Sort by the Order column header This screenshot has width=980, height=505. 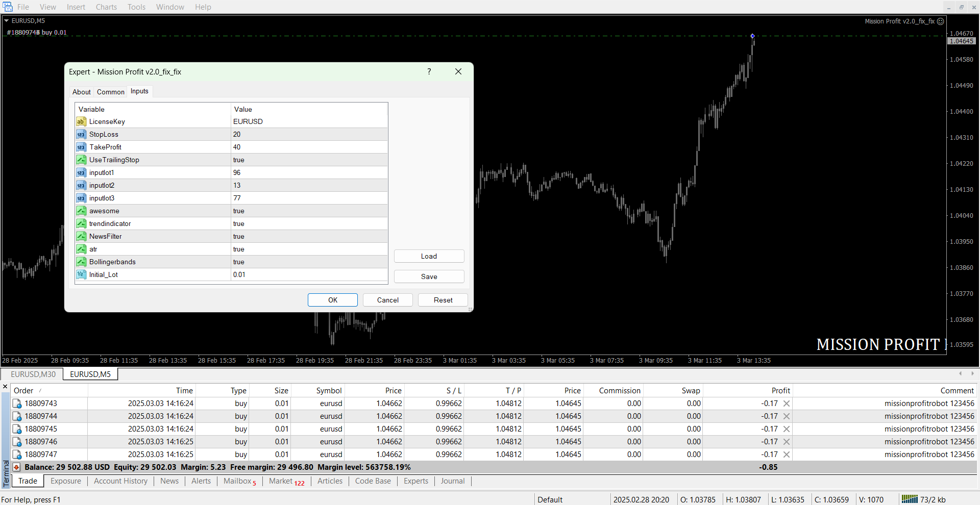[23, 391]
